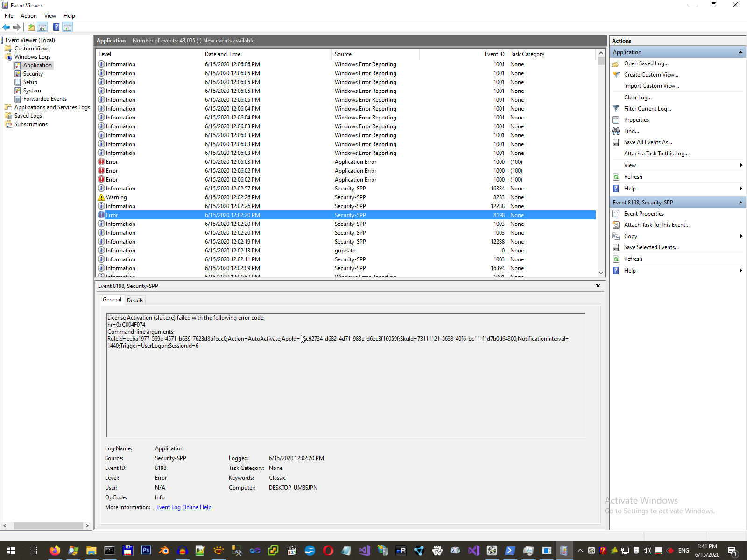Click the Up One Level folder icon

(31, 27)
